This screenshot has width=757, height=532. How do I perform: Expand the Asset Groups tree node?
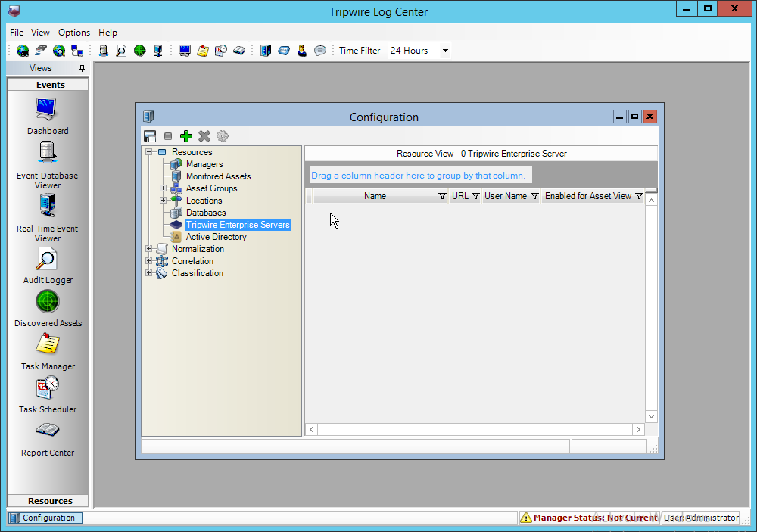click(163, 188)
